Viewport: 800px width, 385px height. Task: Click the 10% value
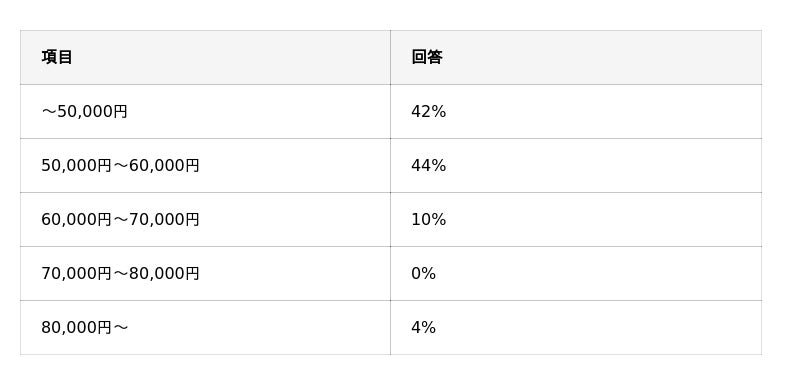point(429,220)
